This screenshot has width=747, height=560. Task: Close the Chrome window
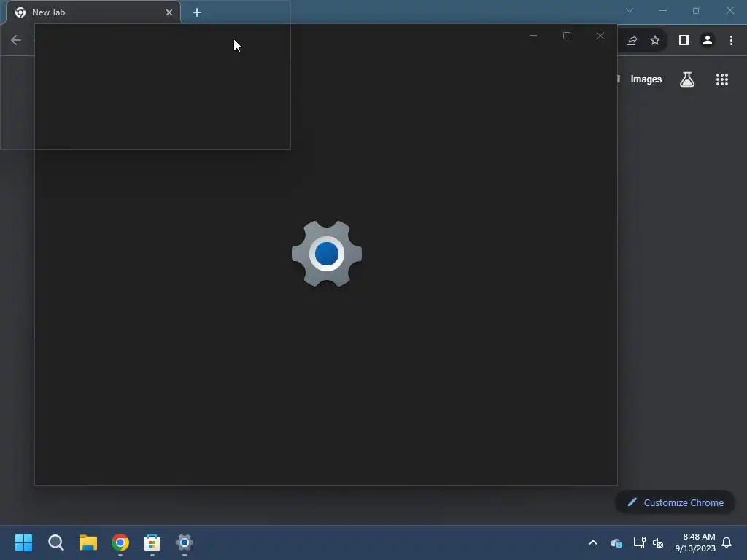point(729,10)
